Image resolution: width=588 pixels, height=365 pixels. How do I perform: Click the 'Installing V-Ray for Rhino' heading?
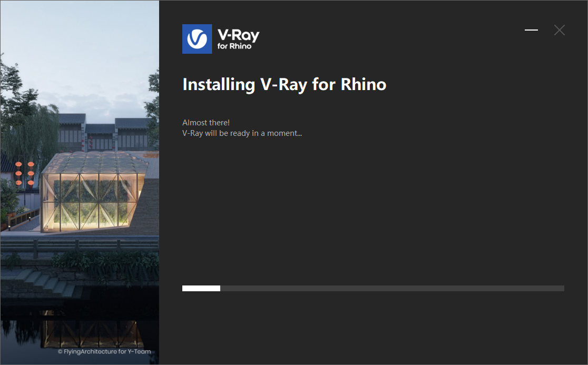[x=284, y=85]
